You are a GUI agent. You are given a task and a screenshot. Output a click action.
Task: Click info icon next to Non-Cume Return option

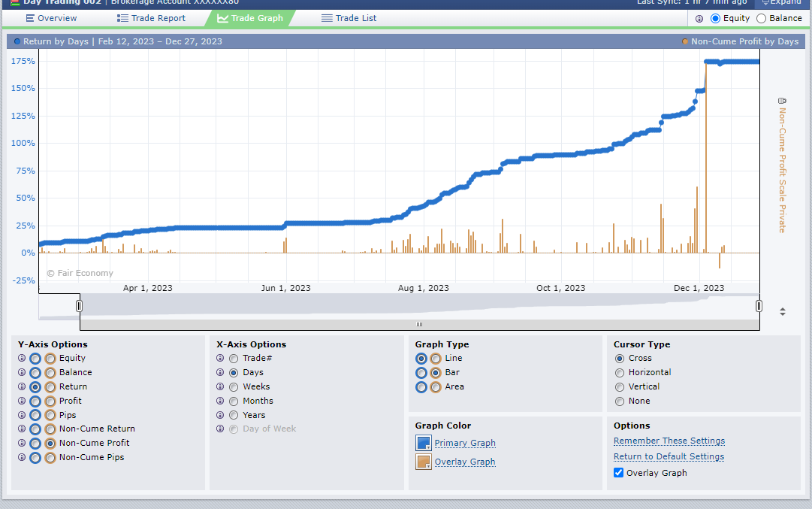pos(22,429)
